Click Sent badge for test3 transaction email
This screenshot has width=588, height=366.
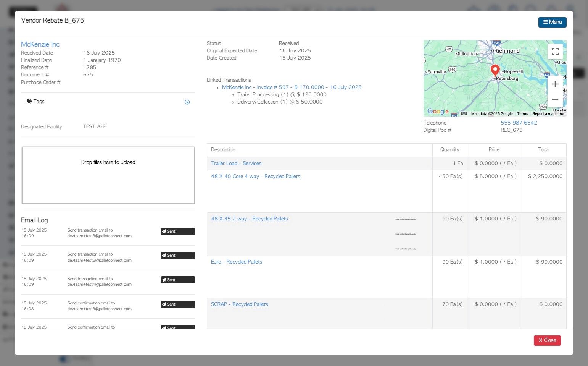(178, 231)
